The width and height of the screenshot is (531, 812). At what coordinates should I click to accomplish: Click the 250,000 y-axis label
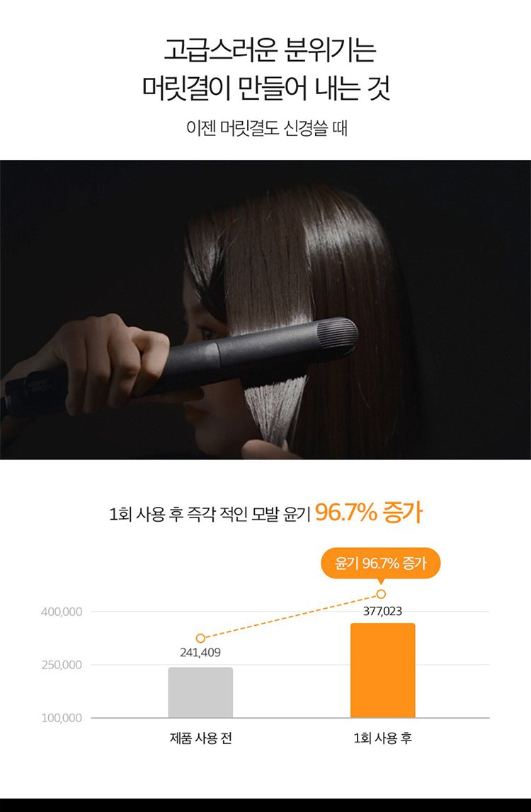click(62, 665)
